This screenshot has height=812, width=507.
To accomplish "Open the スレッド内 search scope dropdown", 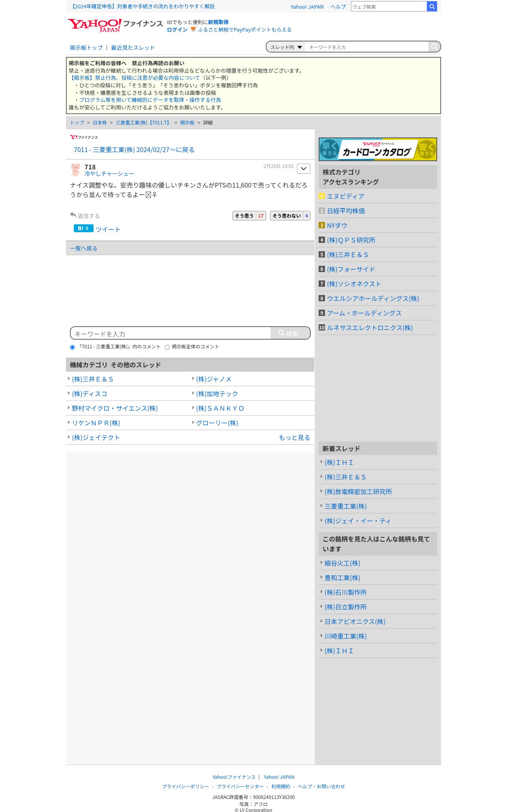I will 286,47.
